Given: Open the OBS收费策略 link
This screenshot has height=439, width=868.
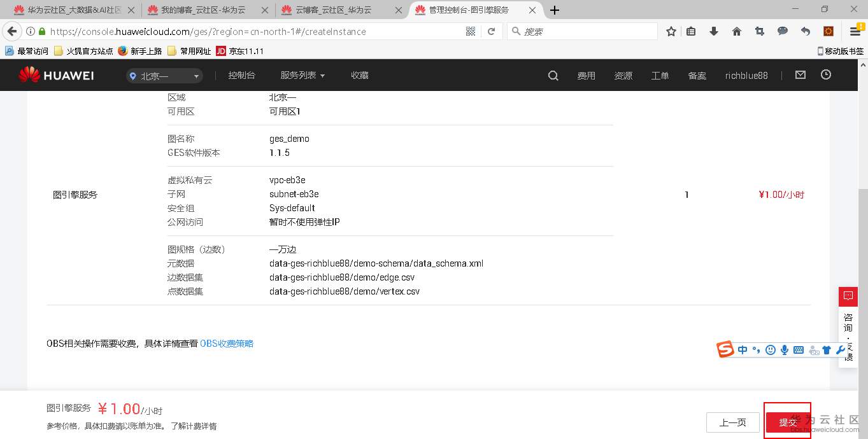Looking at the screenshot, I should 227,343.
